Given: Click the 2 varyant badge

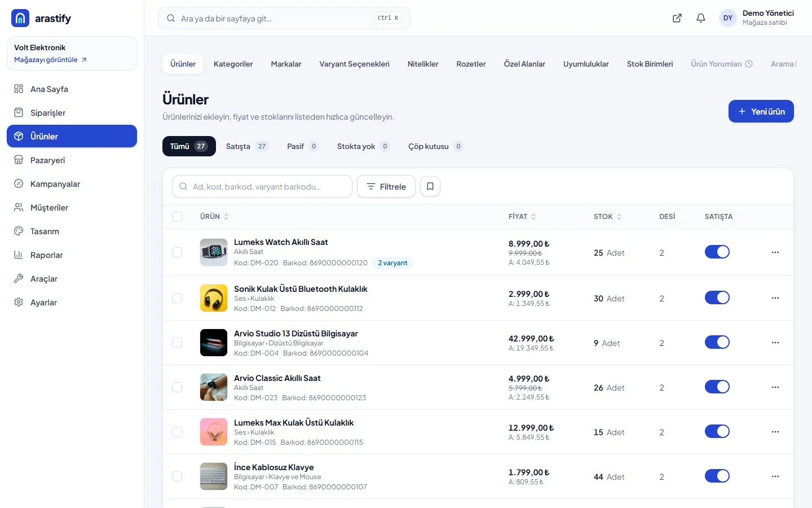Looking at the screenshot, I should pos(392,263).
